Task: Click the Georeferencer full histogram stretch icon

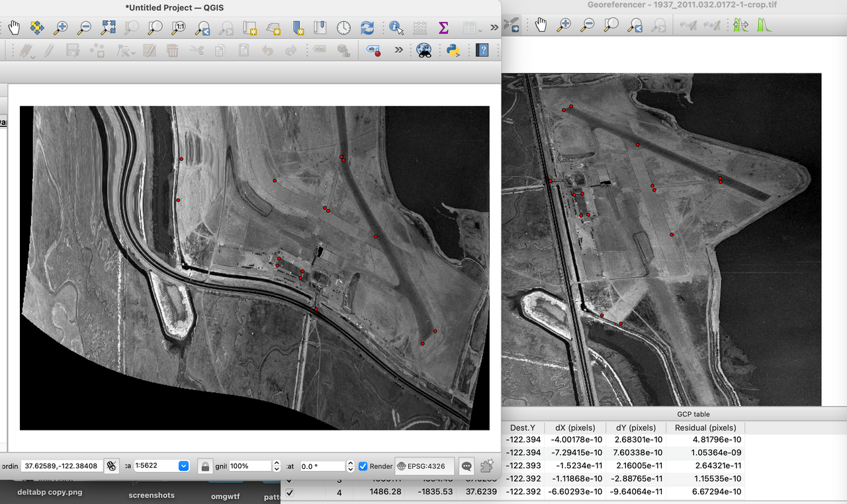Action: (765, 25)
